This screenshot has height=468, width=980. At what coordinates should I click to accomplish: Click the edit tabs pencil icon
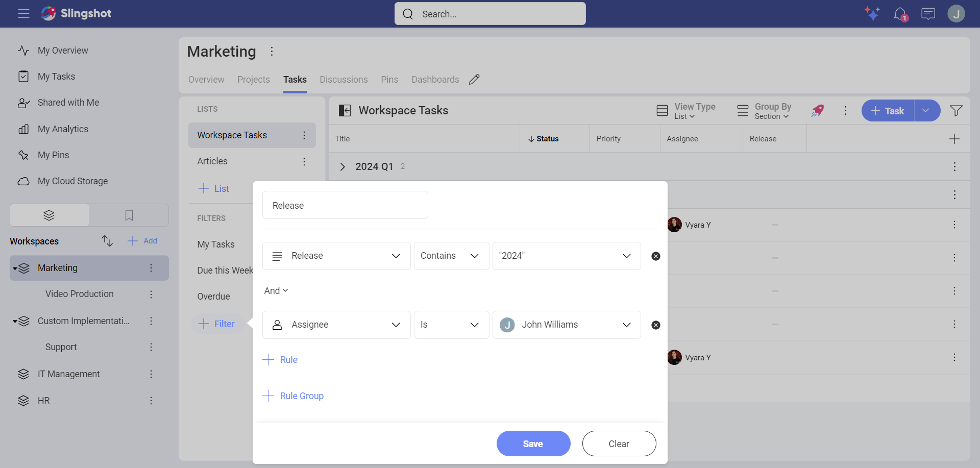474,79
